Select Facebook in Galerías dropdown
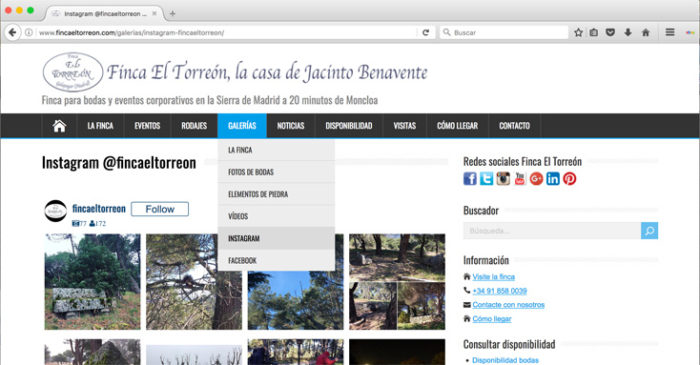Screen dimensions: 700x365 coord(276,260)
